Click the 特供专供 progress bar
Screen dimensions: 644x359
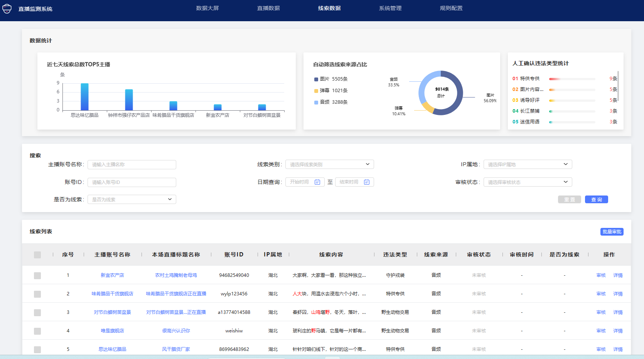tap(572, 79)
